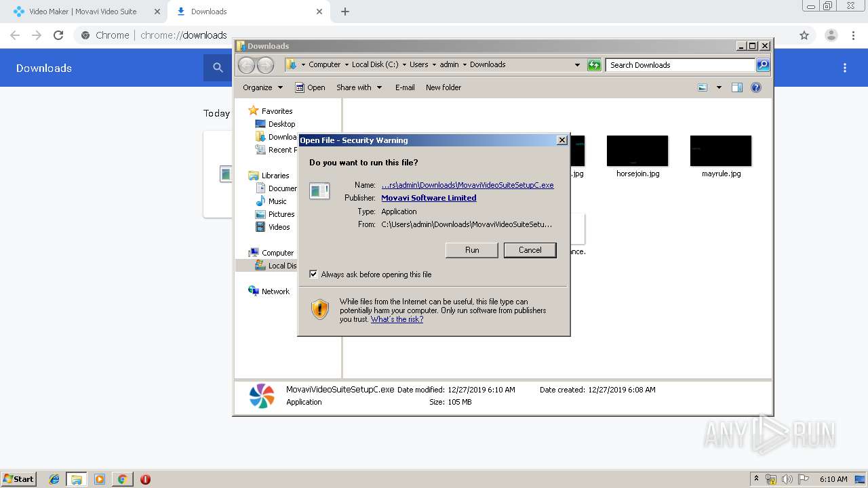This screenshot has width=868, height=488.
Task: Click Computer in the address breadcrumb
Action: (325, 64)
